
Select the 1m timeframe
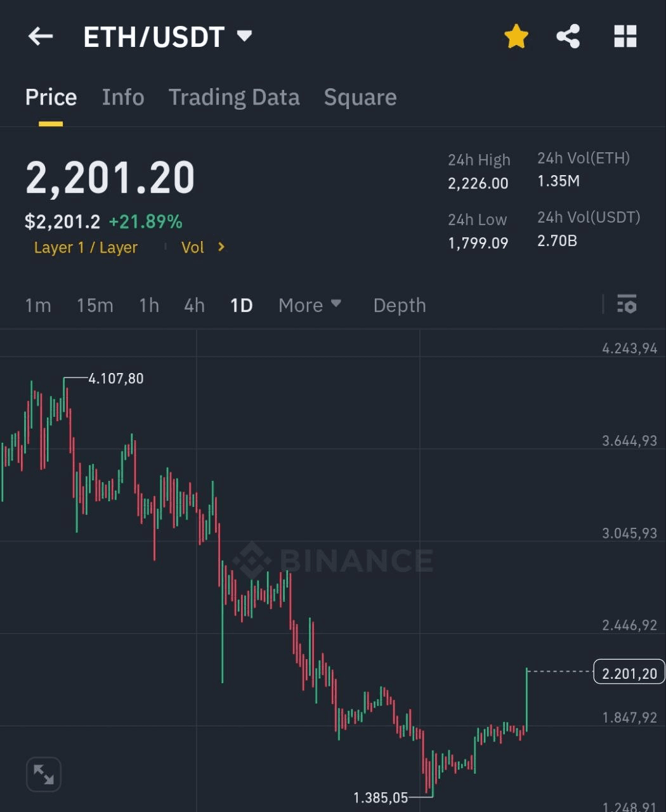click(38, 305)
